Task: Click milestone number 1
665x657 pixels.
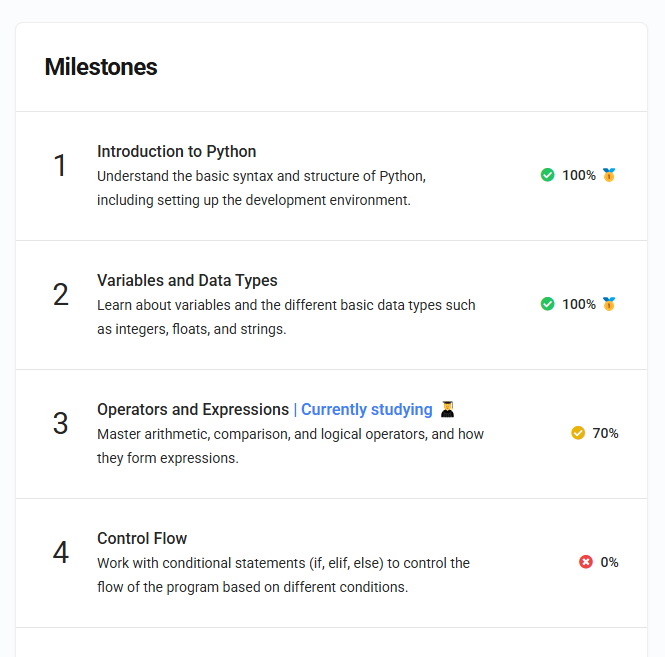Action: pyautogui.click(x=60, y=165)
